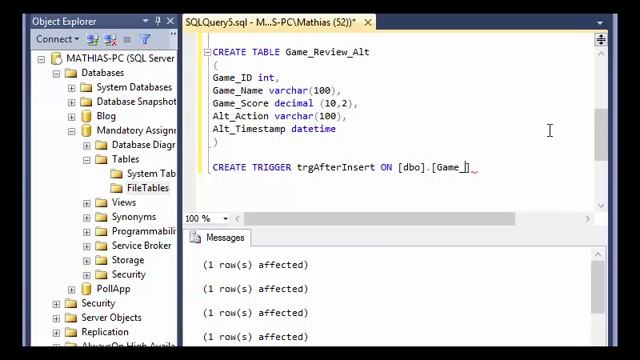Select the Database Snapshots folder

point(136,102)
